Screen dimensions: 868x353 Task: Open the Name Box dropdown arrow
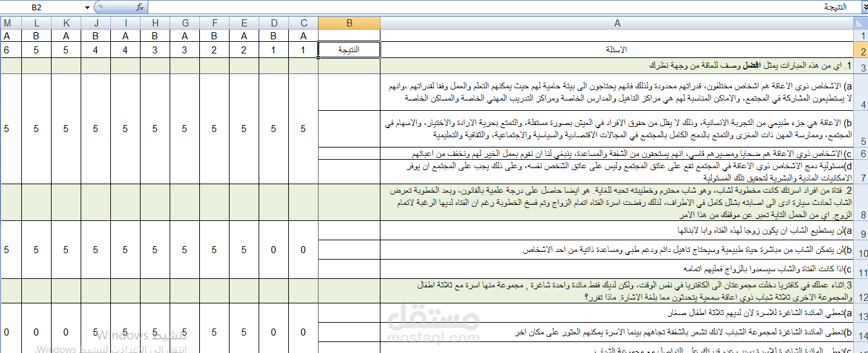click(x=88, y=7)
